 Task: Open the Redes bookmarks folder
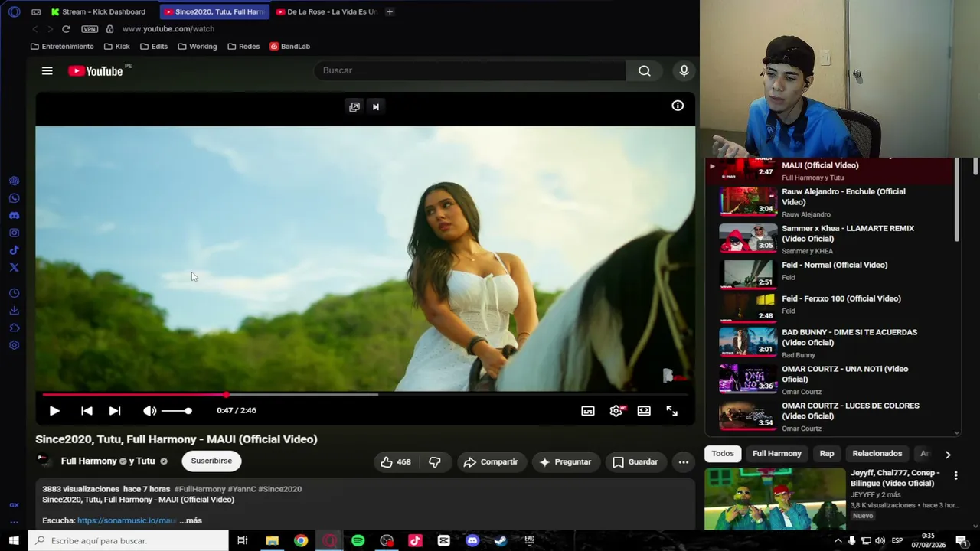(243, 47)
